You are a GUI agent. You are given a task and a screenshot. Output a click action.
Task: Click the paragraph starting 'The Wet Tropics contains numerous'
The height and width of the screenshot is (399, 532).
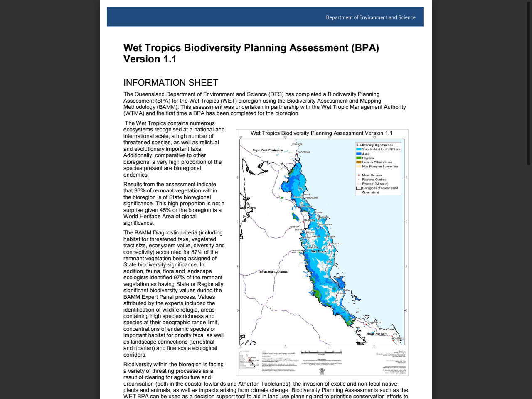pyautogui.click(x=174, y=149)
